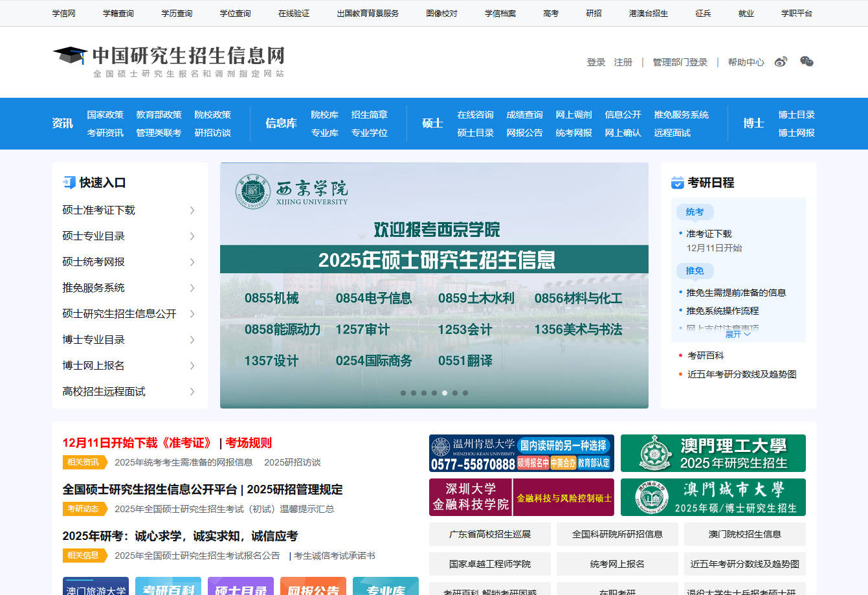The image size is (868, 595).
Task: Click the graduation cap site logo
Action: pos(70,56)
